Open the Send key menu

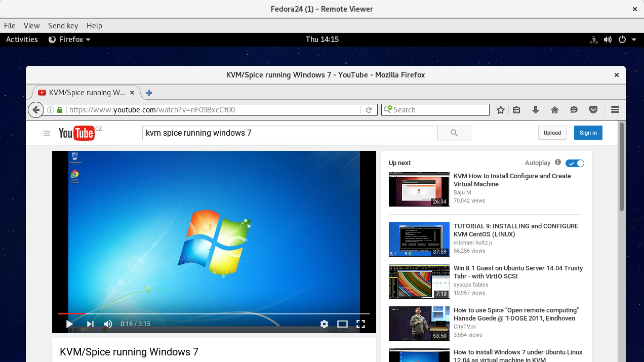click(x=63, y=26)
